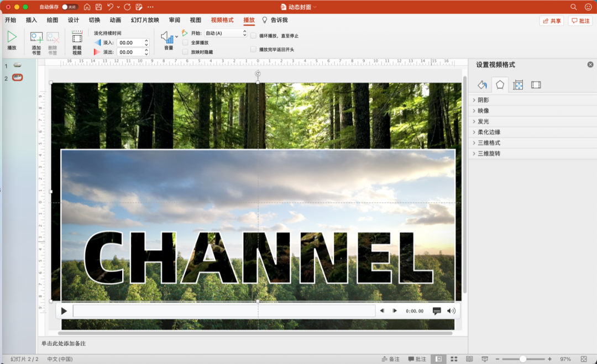This screenshot has height=364, width=597.
Task: Open the 视频格式 ribbon tab
Action: [222, 20]
